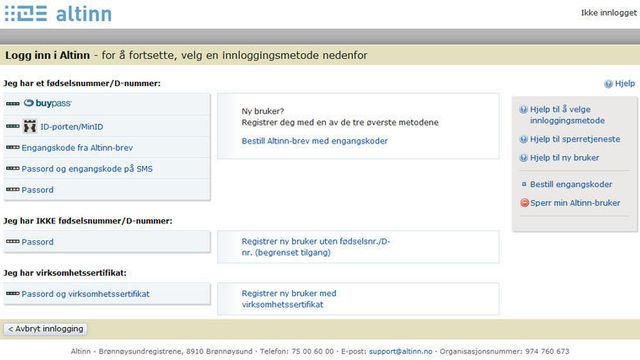Viewport: 640px width, 360px height.
Task: Choose Passord login under fødselsnummer section
Action: [38, 190]
